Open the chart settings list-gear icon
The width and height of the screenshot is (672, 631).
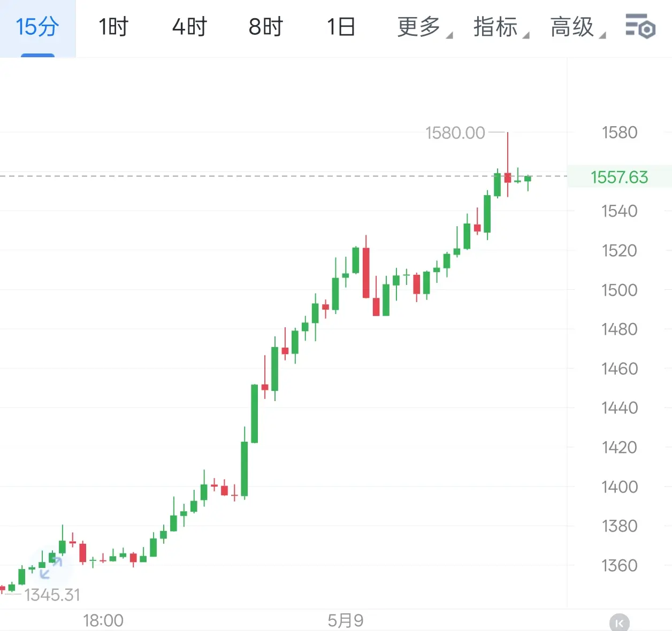640,26
